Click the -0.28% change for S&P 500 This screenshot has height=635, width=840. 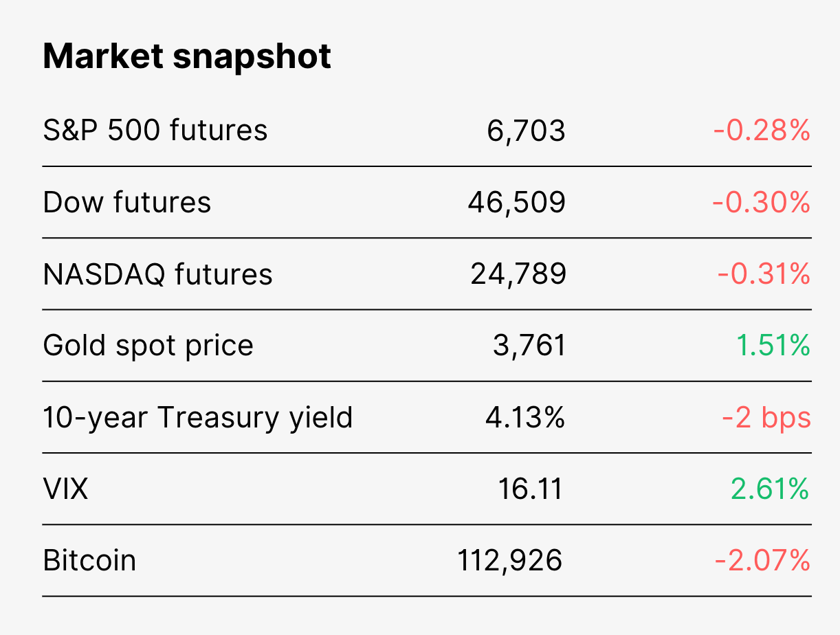(x=762, y=130)
